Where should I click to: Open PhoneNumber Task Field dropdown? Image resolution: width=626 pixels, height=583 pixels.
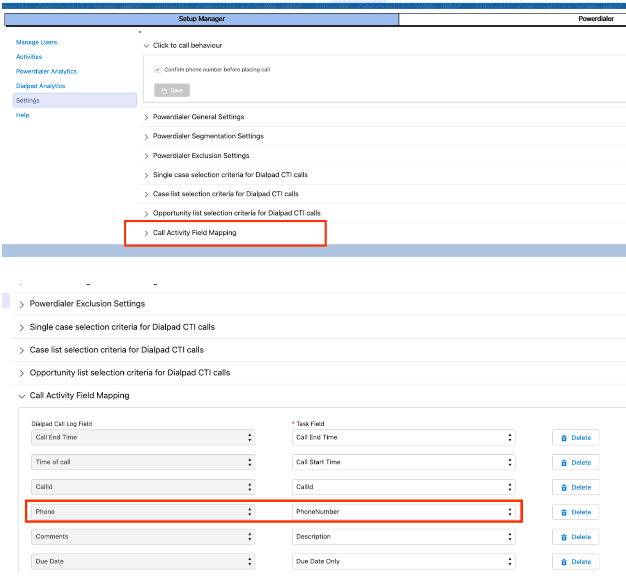(404, 512)
